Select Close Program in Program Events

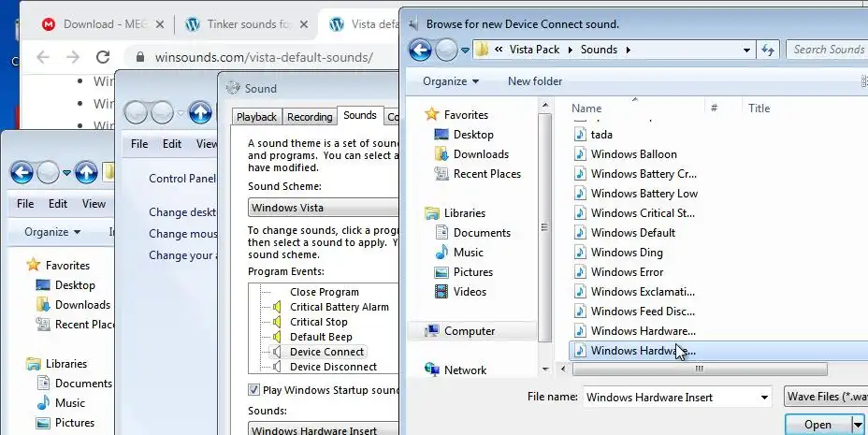[324, 292]
